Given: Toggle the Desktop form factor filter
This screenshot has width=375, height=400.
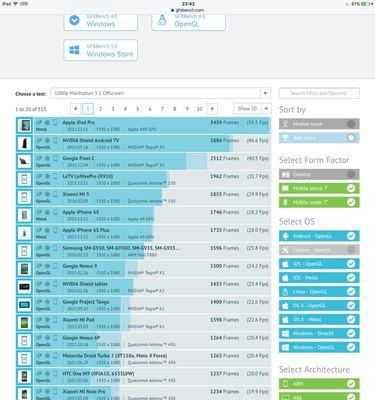Looking at the screenshot, I should coord(319,174).
